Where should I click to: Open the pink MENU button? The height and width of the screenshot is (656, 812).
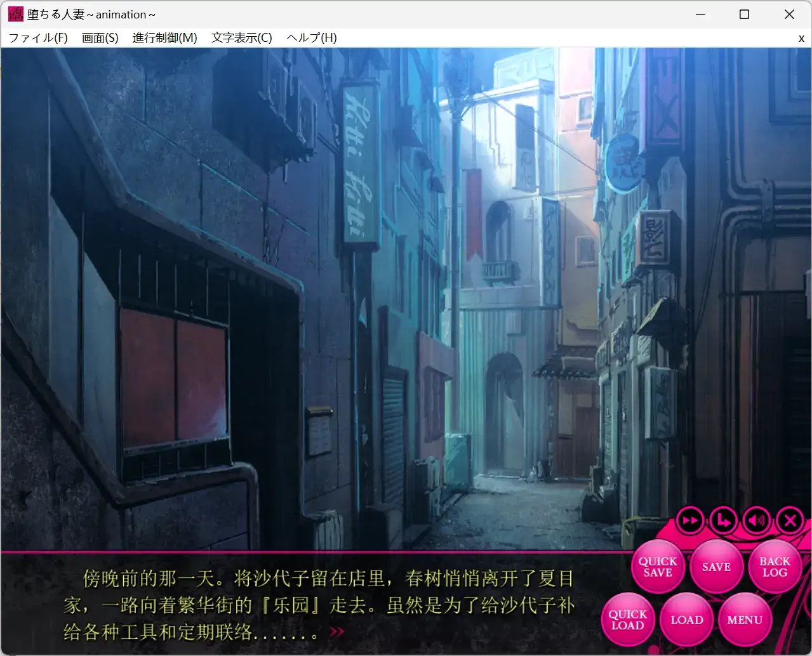click(x=745, y=620)
